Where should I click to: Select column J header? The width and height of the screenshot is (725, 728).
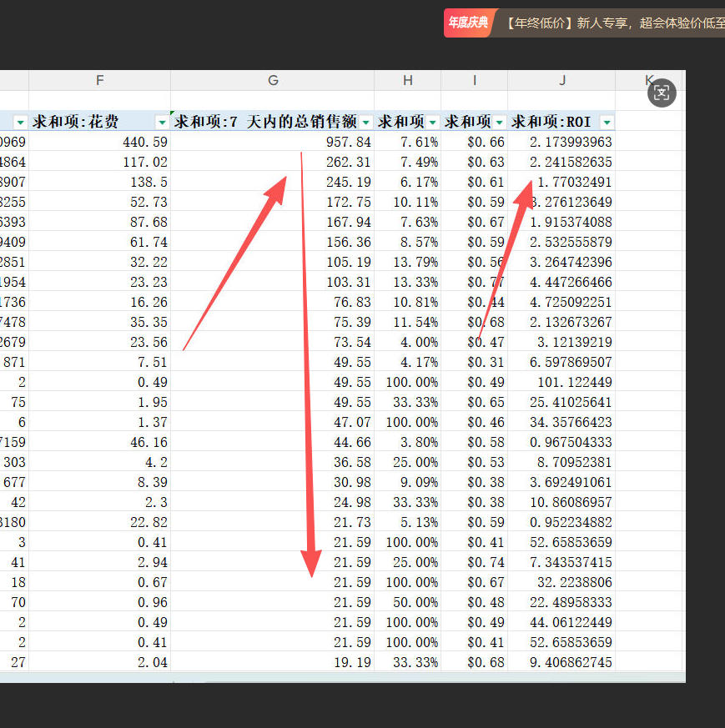[561, 80]
